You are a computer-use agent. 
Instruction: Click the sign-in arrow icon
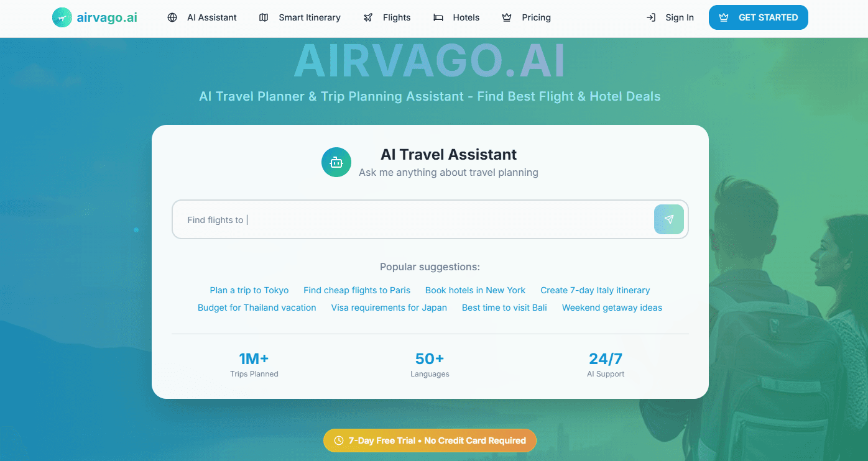pyautogui.click(x=651, y=17)
